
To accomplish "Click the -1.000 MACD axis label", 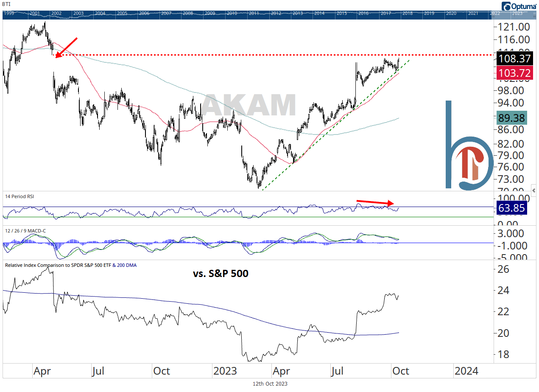I will click(x=511, y=246).
